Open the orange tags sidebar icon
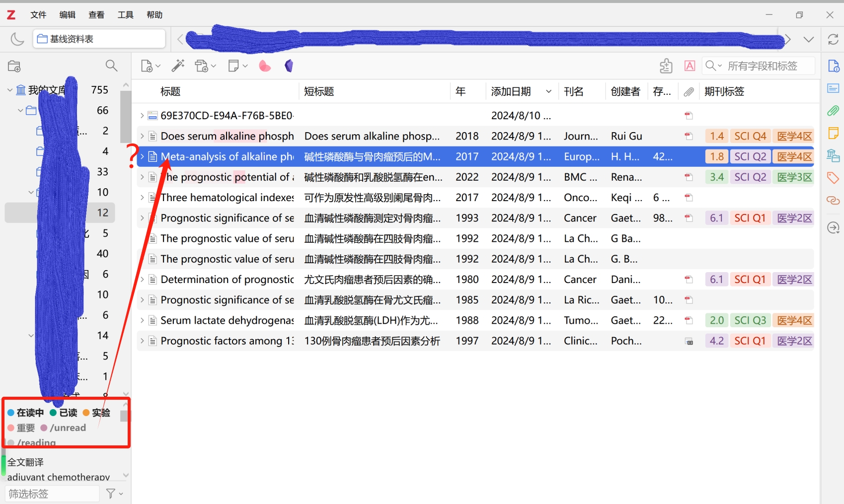844x504 pixels. pos(833,178)
